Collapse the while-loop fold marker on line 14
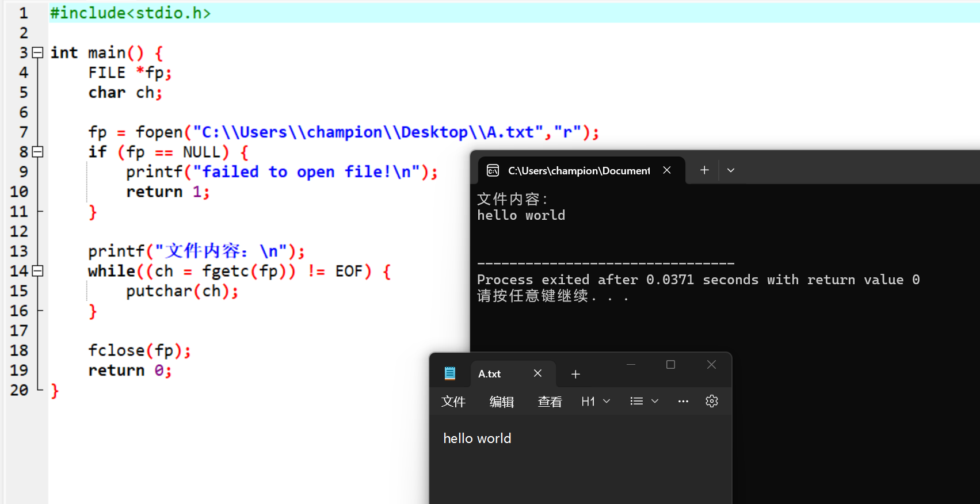The height and width of the screenshot is (504, 980). (38, 271)
